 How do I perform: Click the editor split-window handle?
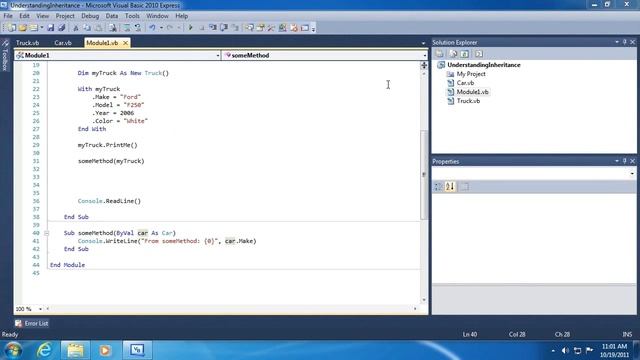pyautogui.click(x=424, y=65)
